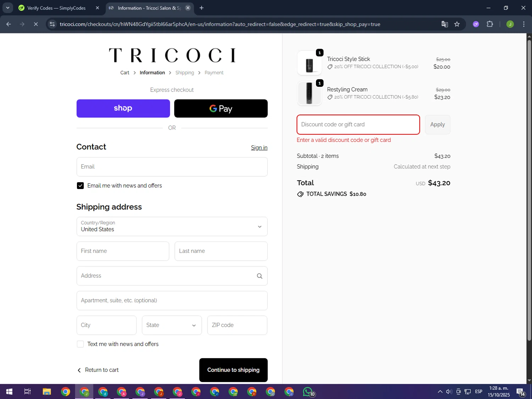This screenshot has width=532, height=399.
Task: Open site information in the address bar
Action: click(52, 24)
